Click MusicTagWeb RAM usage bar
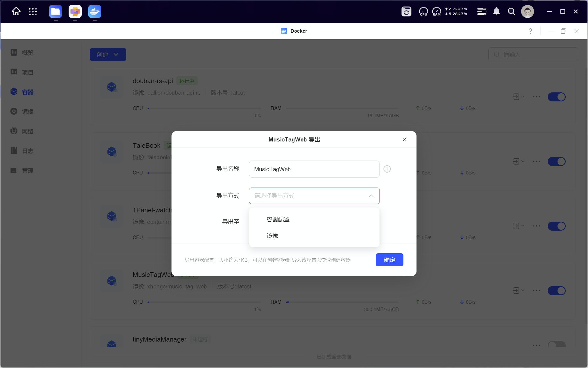Image resolution: width=588 pixels, height=368 pixels. tap(342, 302)
